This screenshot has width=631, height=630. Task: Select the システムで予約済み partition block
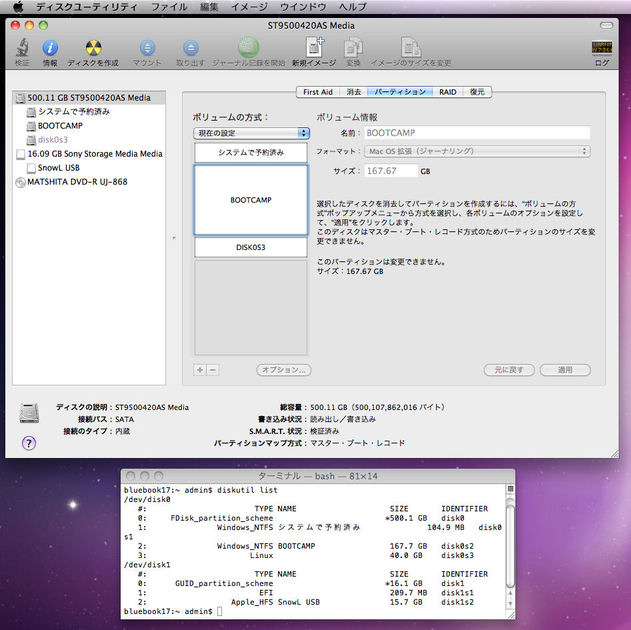click(251, 152)
